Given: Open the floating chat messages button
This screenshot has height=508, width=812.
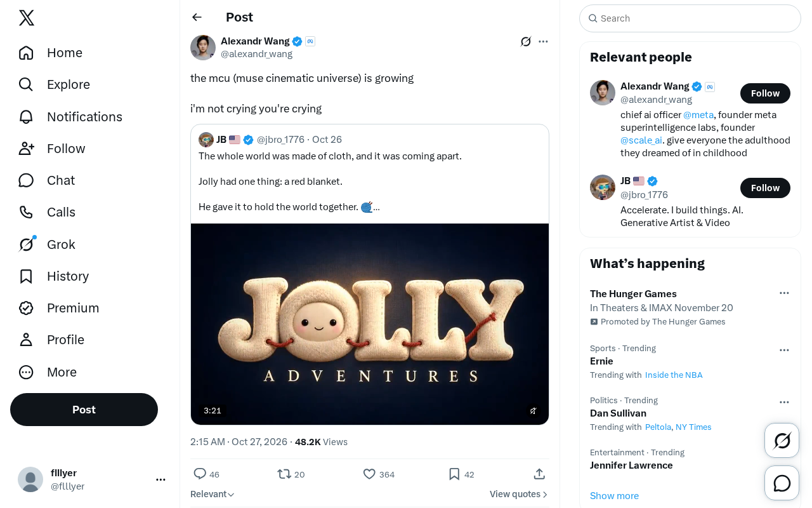Looking at the screenshot, I should coord(782,483).
